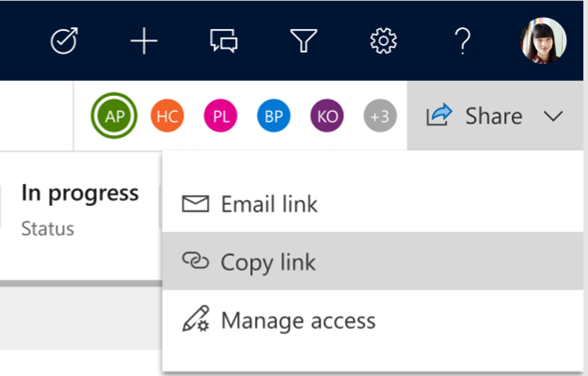This screenshot has height=376, width=588.
Task: Open the advanced filter funnel icon
Action: [x=303, y=40]
